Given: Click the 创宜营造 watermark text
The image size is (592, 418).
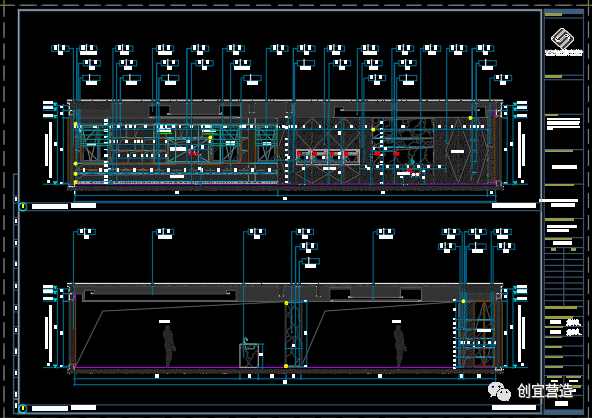Looking at the screenshot, I should (x=545, y=391).
